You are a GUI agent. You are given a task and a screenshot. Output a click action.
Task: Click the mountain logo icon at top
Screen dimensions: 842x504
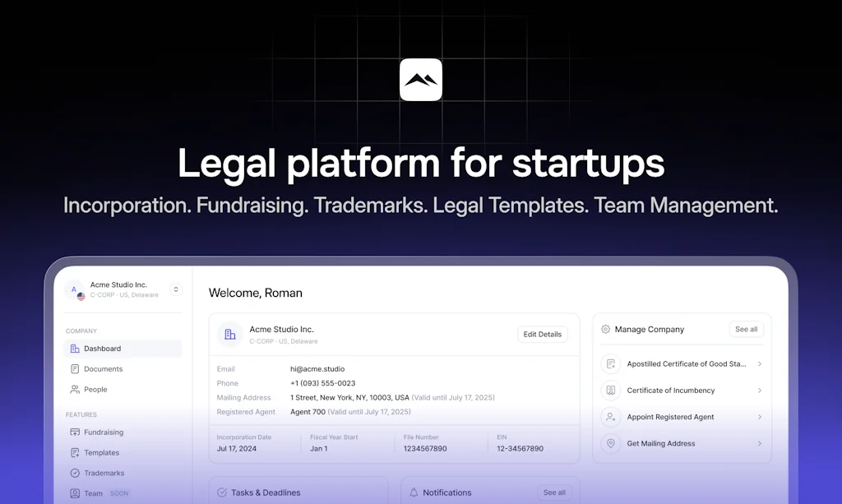[x=420, y=80]
